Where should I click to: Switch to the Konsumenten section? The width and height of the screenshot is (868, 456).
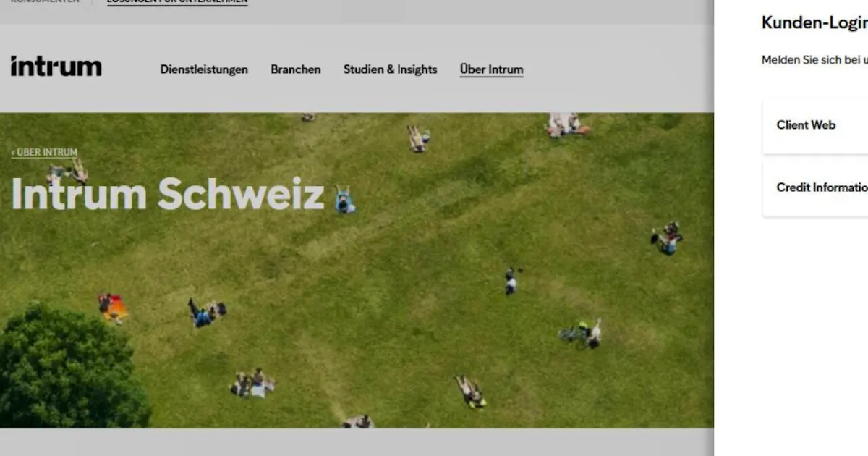(45, 2)
